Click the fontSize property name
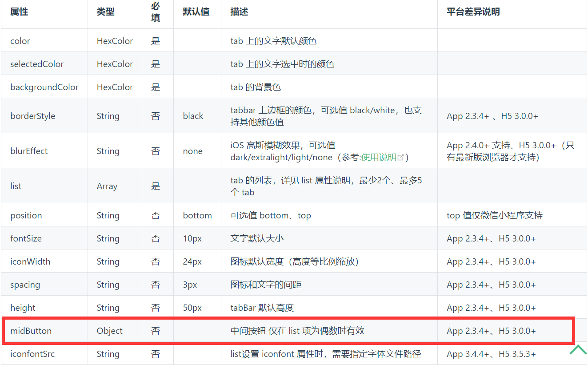Screen dimensions: 588x372 click(x=26, y=238)
